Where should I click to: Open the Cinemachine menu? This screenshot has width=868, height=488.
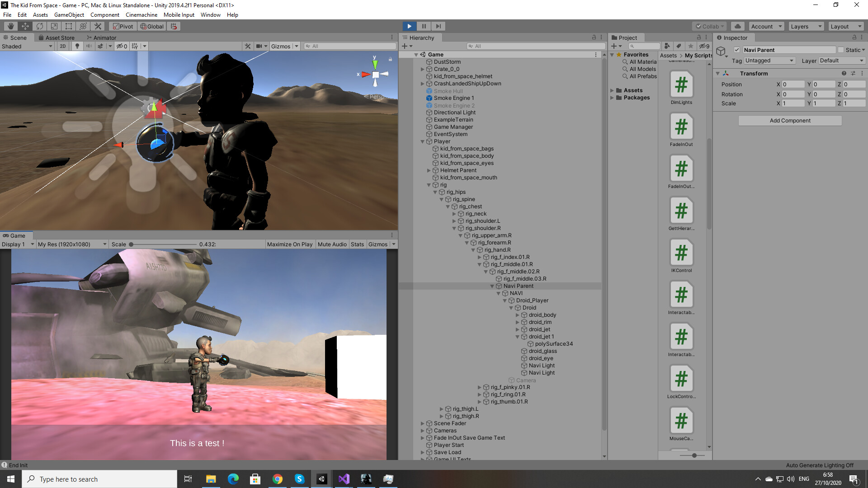[x=142, y=15]
